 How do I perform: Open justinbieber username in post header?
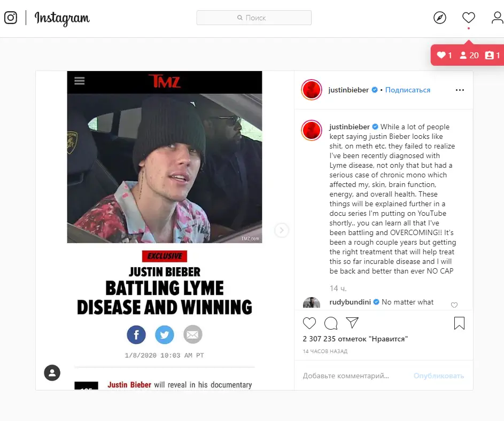348,90
